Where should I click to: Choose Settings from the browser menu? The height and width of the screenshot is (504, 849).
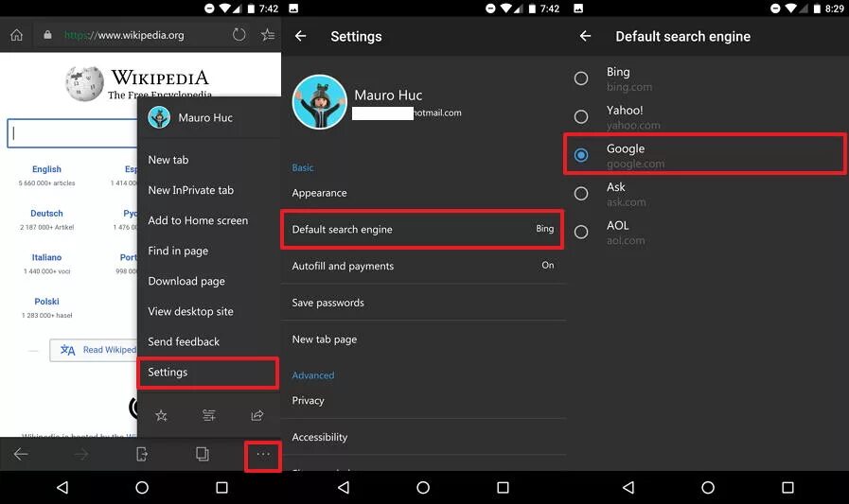(208, 373)
